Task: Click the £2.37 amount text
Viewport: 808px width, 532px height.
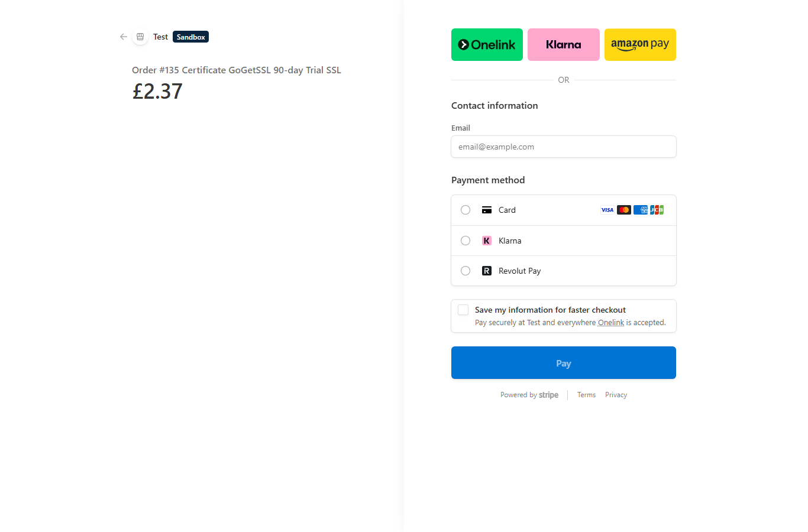Action: (x=157, y=91)
